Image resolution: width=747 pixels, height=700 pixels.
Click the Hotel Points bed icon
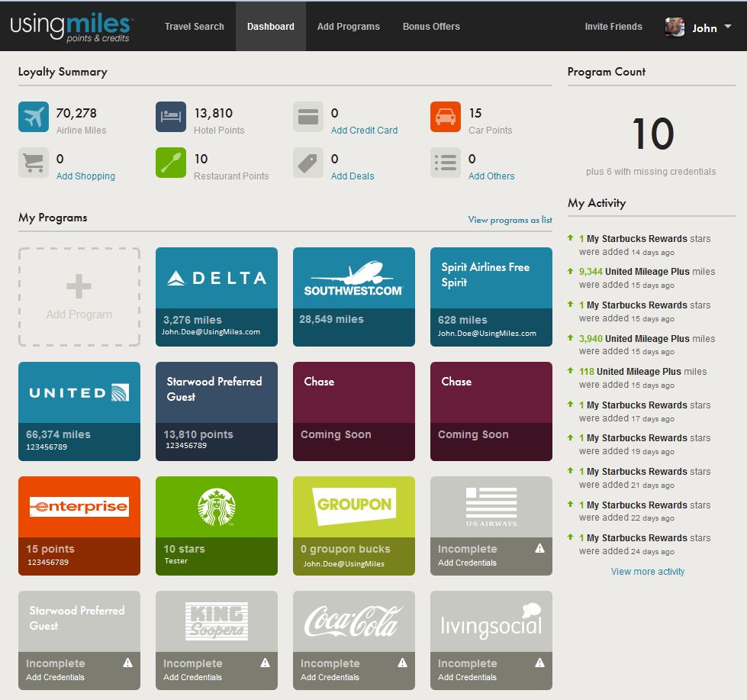(x=171, y=117)
